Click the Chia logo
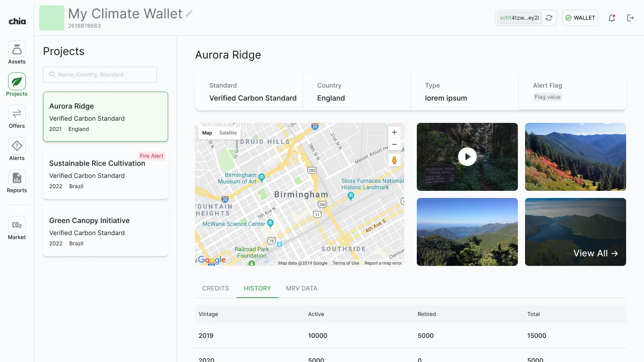Screen dimensions: 644x362 tap(17, 21)
